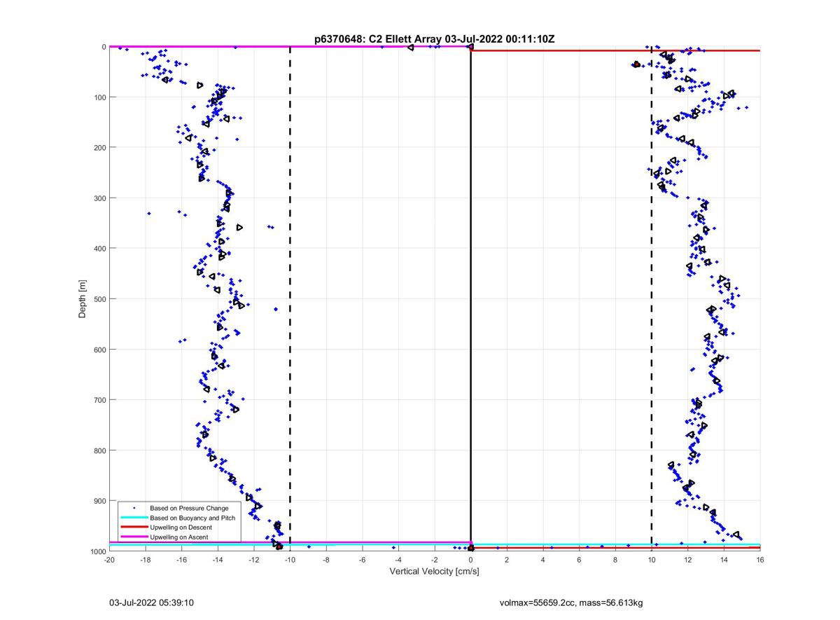
Task: Click the '400' depth tick label
Action: (x=99, y=249)
